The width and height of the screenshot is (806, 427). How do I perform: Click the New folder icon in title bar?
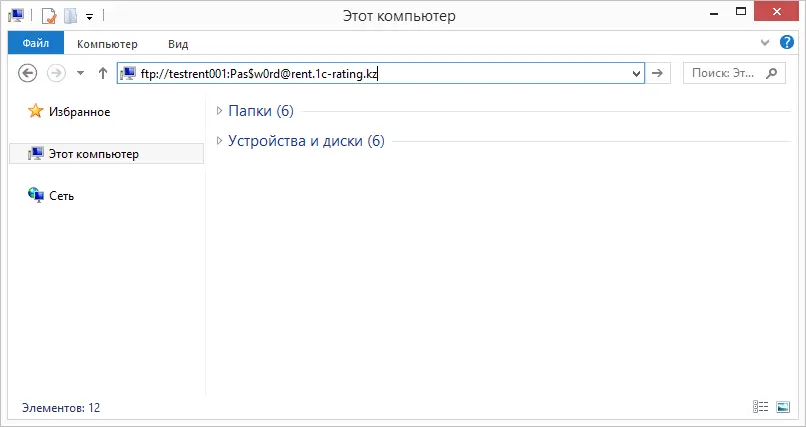click(70, 16)
